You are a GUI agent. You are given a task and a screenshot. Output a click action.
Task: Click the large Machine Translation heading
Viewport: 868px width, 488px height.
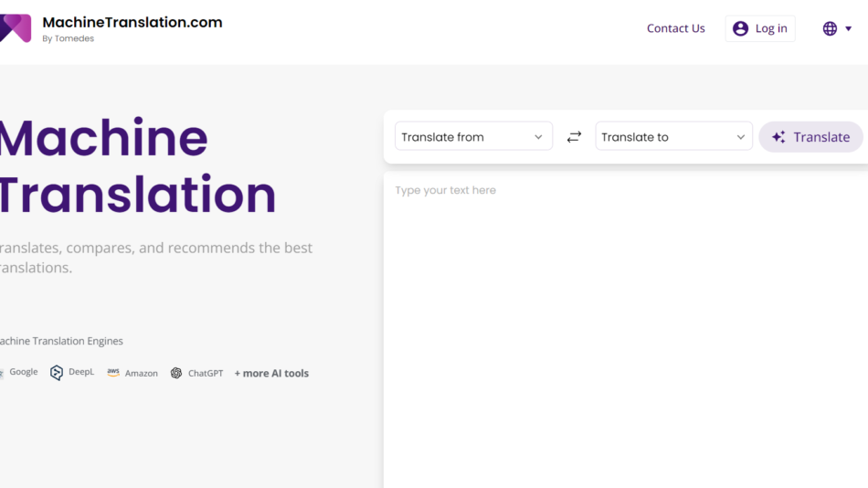(x=137, y=165)
